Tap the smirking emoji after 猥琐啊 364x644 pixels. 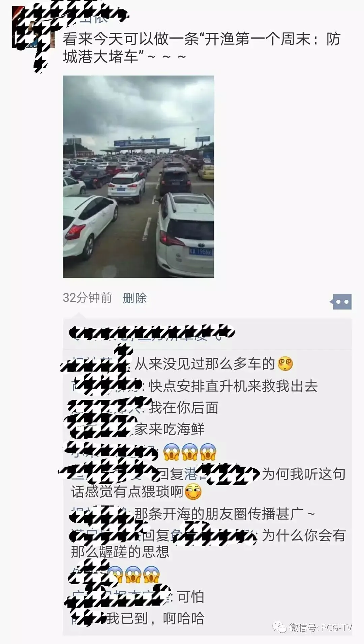pos(193,492)
